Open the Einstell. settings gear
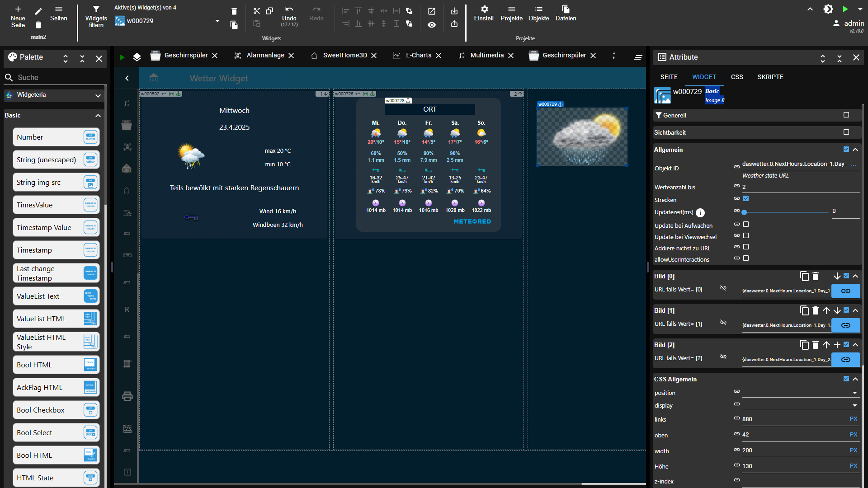Viewport: 868px width, 488px height. point(484,9)
